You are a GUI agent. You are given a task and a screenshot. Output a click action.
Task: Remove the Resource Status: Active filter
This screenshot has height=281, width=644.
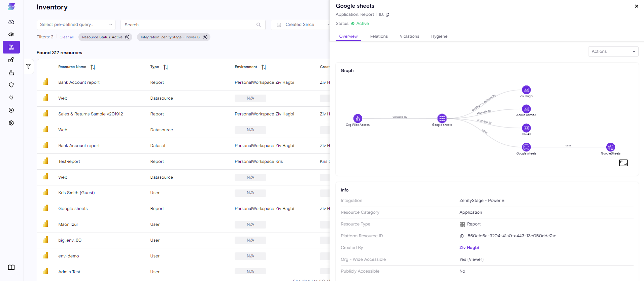click(127, 37)
